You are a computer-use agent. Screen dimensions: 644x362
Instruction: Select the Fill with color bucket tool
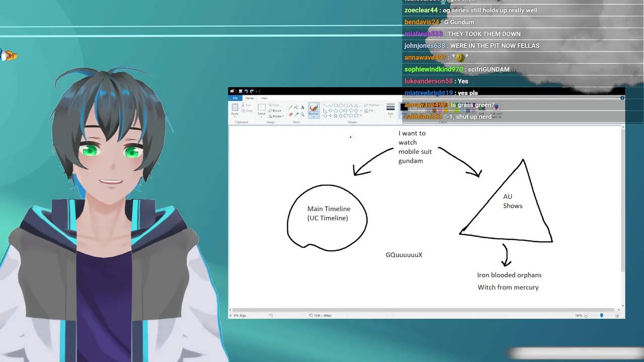point(296,107)
